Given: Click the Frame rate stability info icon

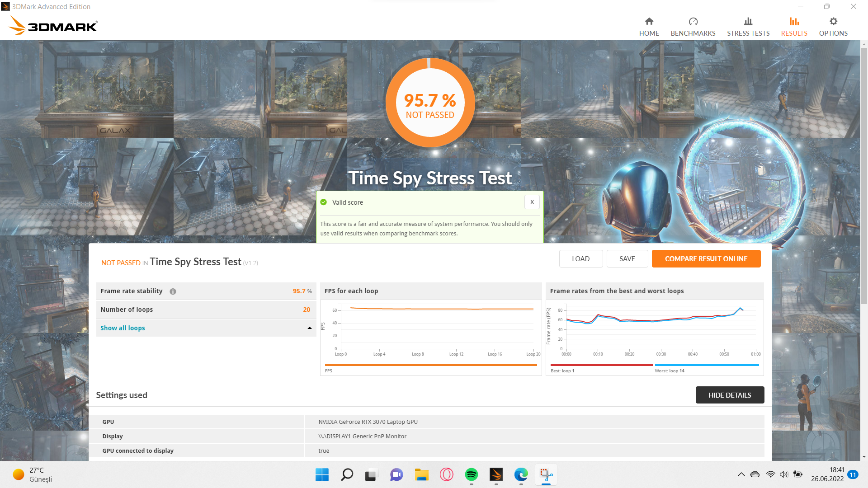Looking at the screenshot, I should click(173, 291).
